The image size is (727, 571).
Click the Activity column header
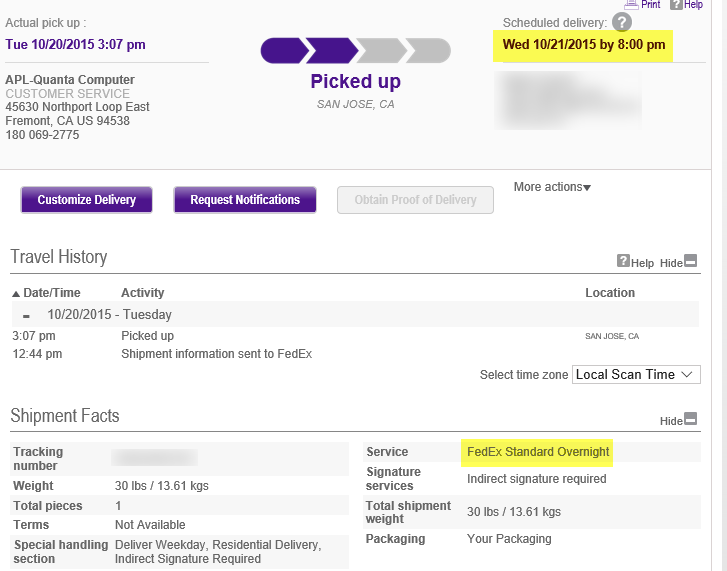coord(143,293)
